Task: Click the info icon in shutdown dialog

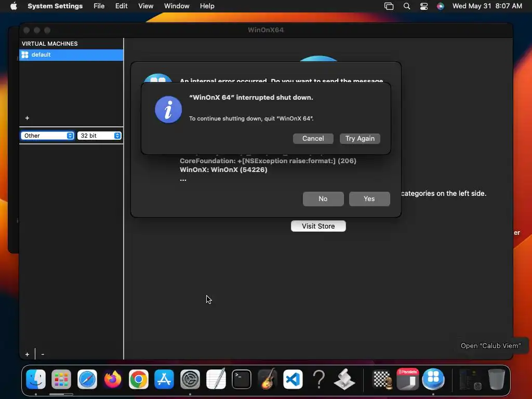Action: point(168,110)
